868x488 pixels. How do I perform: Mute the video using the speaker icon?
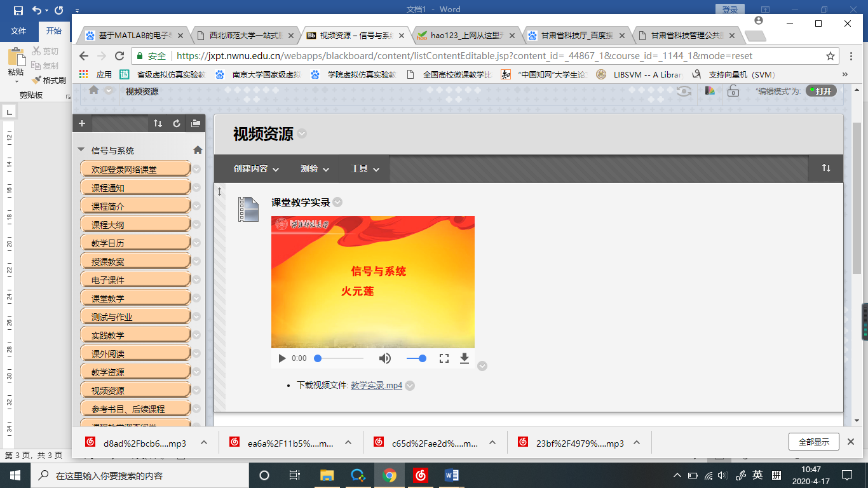click(385, 358)
